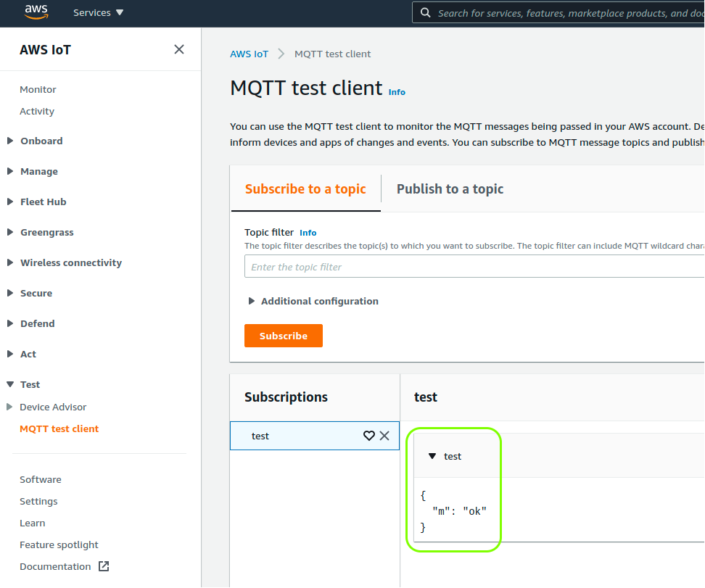
Task: Open Activity in the sidebar
Action: [x=37, y=111]
